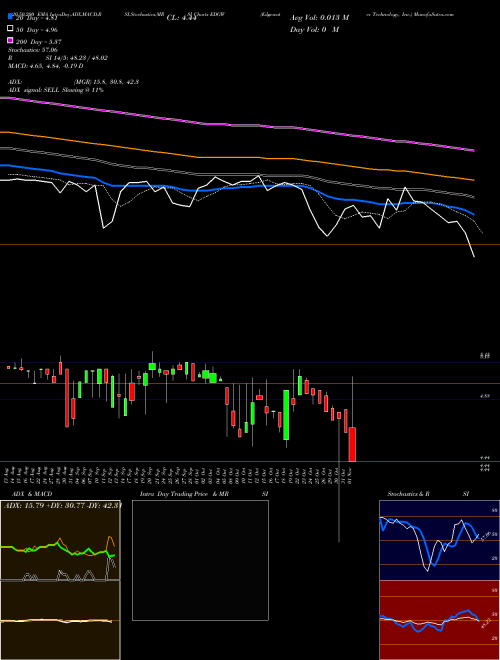Click the magenta 200-day moving average line
500x660 pixels.
237,125
